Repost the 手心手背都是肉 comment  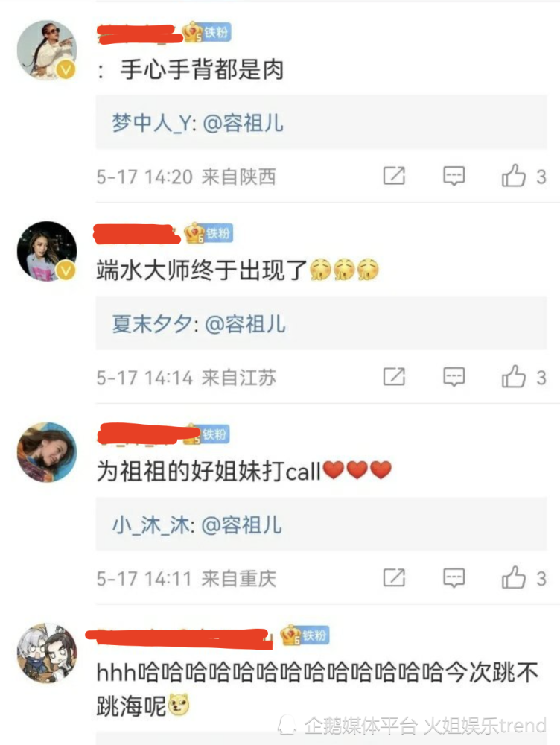394,176
